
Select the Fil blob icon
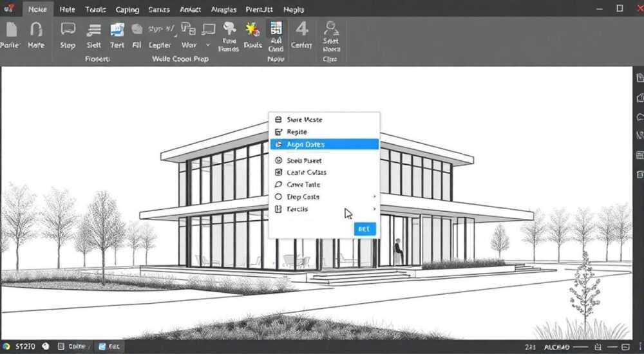pos(137,29)
